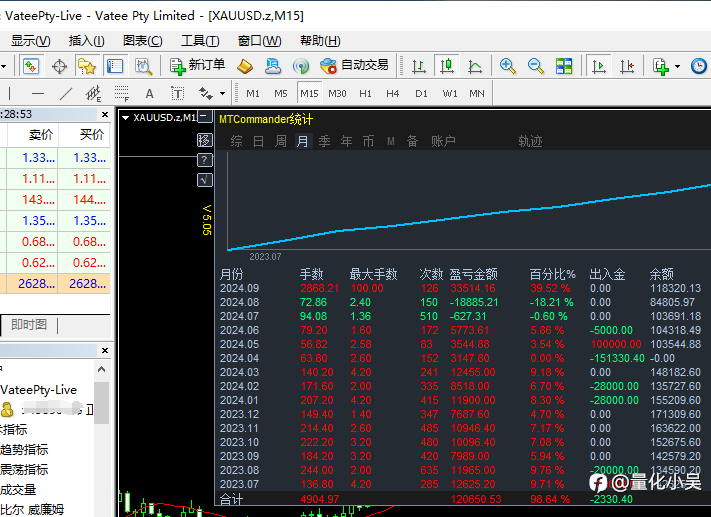
Task: Click the question mark help button
Action: coord(205,160)
